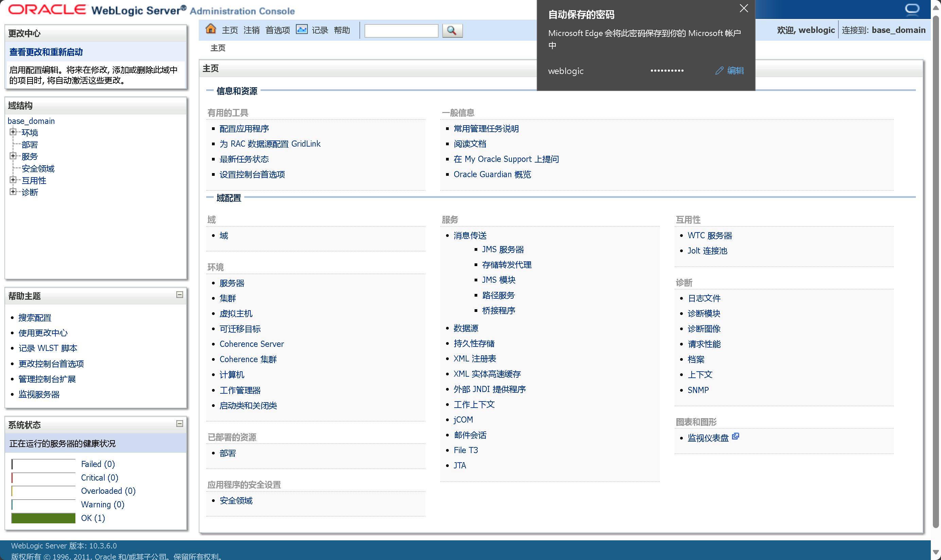Click the magnifier search button
The width and height of the screenshot is (941, 560).
tap(452, 30)
